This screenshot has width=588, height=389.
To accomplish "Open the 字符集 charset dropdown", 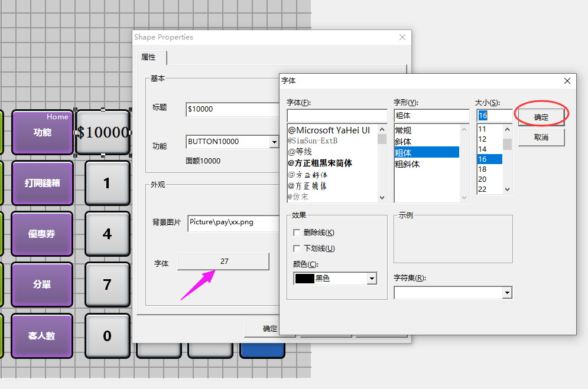I will tap(507, 293).
